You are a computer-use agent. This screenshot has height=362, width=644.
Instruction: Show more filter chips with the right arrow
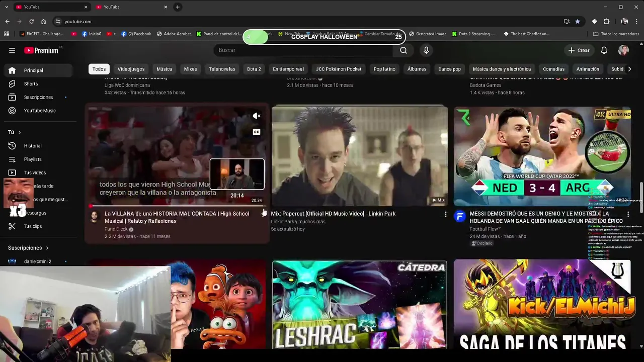[629, 69]
